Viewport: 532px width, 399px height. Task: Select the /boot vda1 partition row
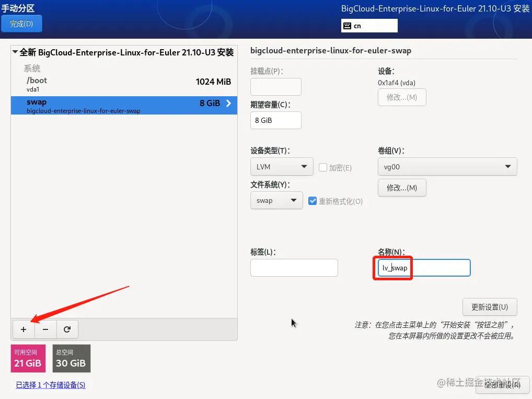pyautogui.click(x=124, y=84)
